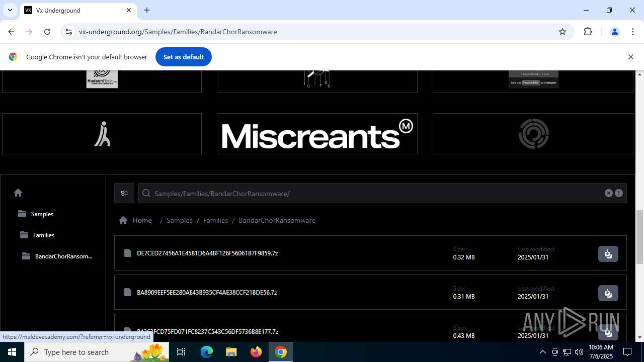View site information icon in address bar
Image resolution: width=644 pixels, height=362 pixels.
[69, 32]
